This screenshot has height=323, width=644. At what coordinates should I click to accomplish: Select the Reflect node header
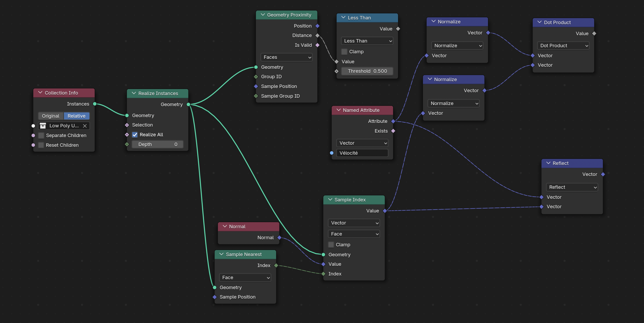572,163
